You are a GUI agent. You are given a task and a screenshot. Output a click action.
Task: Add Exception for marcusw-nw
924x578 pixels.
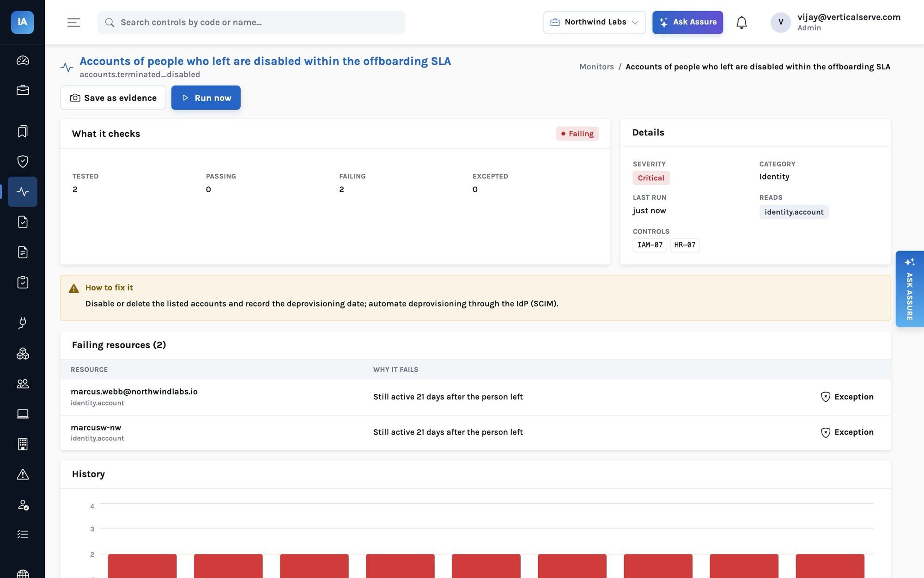tap(847, 432)
